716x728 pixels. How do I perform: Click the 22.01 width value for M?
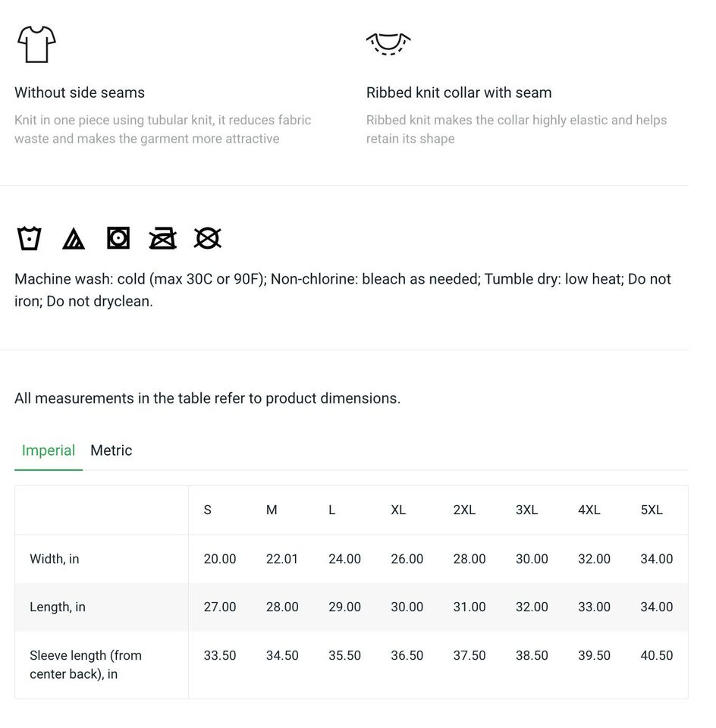tap(282, 559)
